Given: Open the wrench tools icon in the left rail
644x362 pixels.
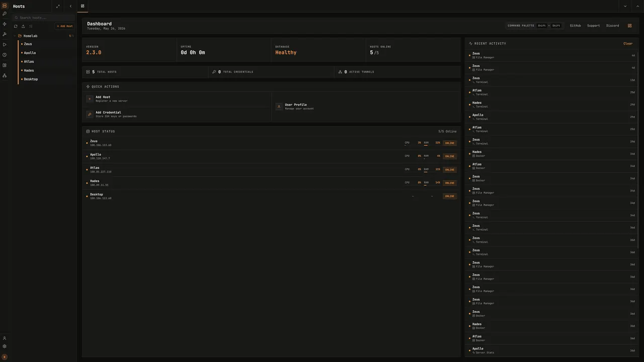Looking at the screenshot, I should (5, 34).
